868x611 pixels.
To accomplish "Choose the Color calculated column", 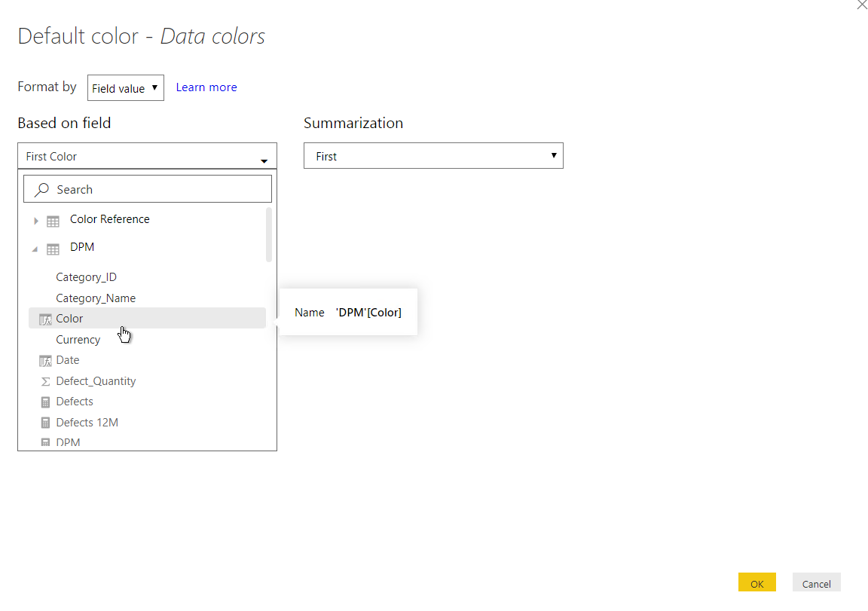I will tap(147, 318).
